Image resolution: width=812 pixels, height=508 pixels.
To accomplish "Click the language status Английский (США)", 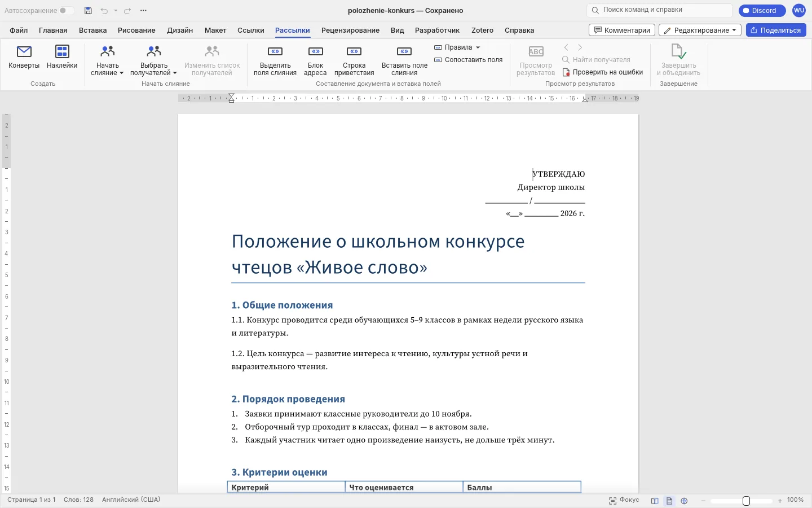I will point(131,500).
